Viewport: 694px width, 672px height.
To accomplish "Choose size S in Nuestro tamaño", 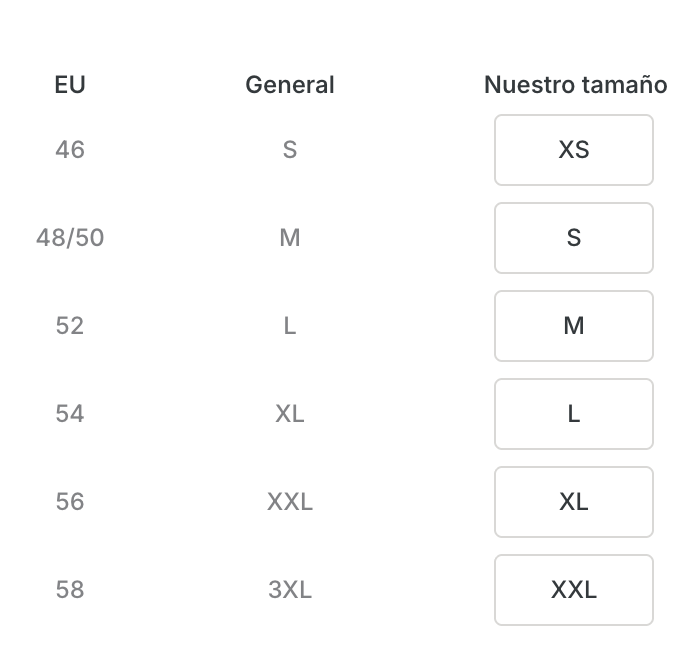I will tap(574, 238).
